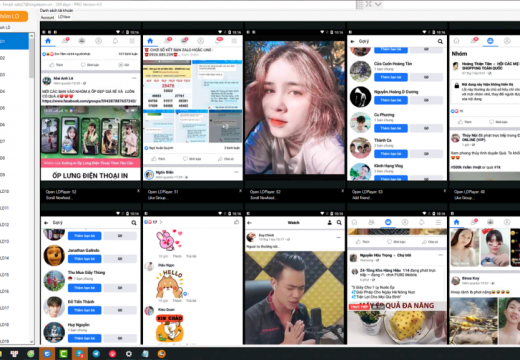Expand the 17 reactions chevron
Image resolution: width=520 pixels, height=360 pixels.
tap(161, 222)
